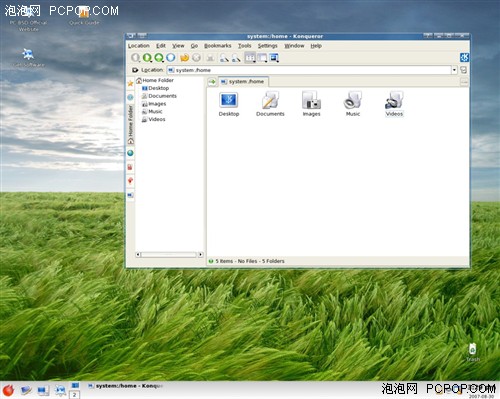Select the Documents folder icon in main view

pyautogui.click(x=270, y=104)
